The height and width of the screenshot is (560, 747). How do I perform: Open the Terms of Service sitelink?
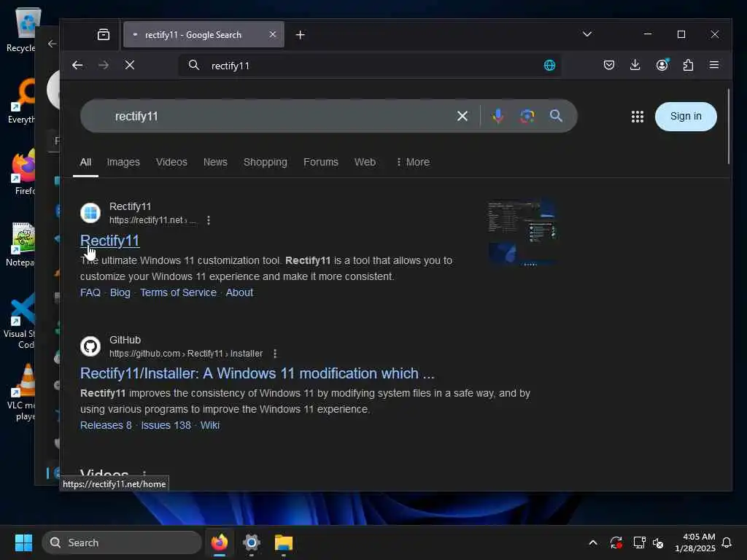[x=178, y=292]
